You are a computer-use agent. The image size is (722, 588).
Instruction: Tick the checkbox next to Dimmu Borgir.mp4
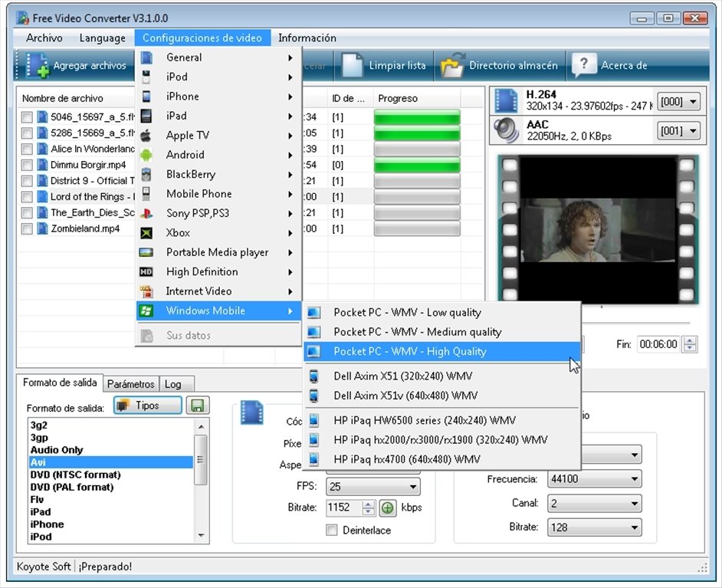pos(27,165)
